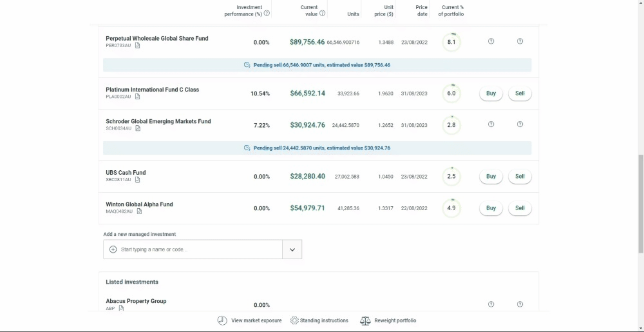Screen dimensions: 644x332
Task: Click plus icon in new investment field
Action: tap(113, 249)
